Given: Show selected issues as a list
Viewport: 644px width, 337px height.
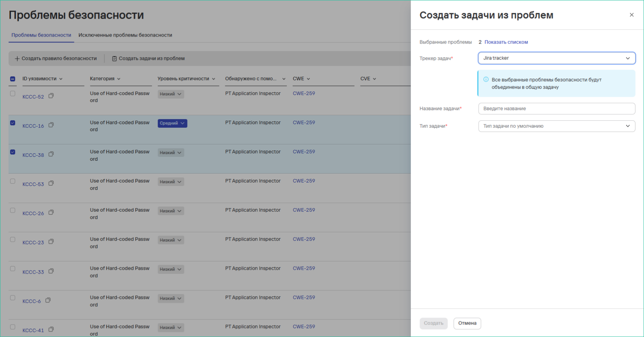Looking at the screenshot, I should pos(506,42).
